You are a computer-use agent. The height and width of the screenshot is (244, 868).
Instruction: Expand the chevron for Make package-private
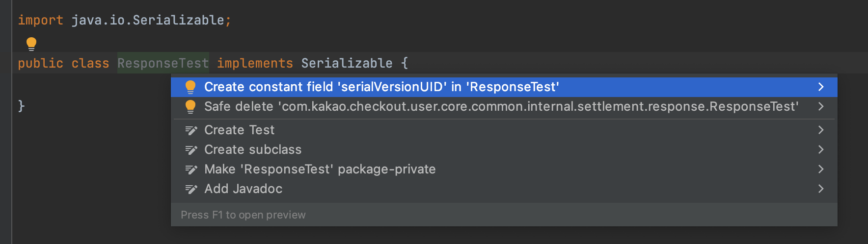click(821, 170)
